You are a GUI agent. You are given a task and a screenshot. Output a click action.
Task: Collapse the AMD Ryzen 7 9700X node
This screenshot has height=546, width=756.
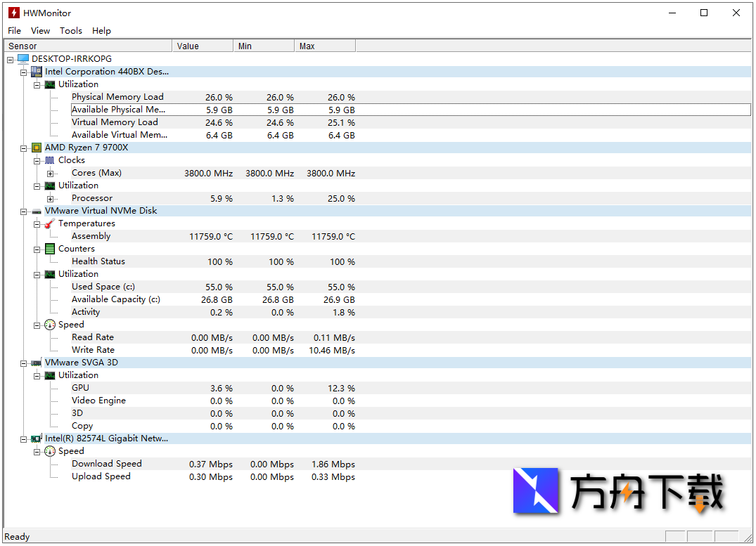tap(24, 148)
